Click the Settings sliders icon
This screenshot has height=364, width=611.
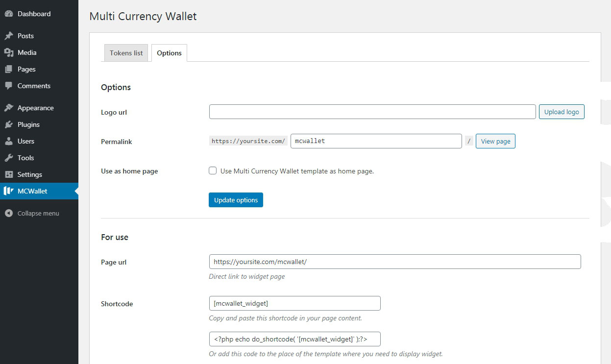(9, 174)
